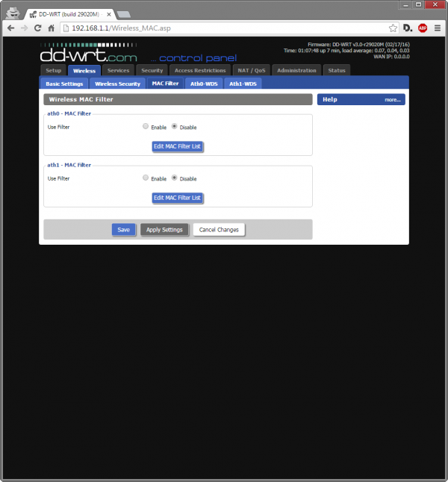Image resolution: width=448 pixels, height=482 pixels.
Task: Enable the ath0 MAC filter
Action: point(146,127)
